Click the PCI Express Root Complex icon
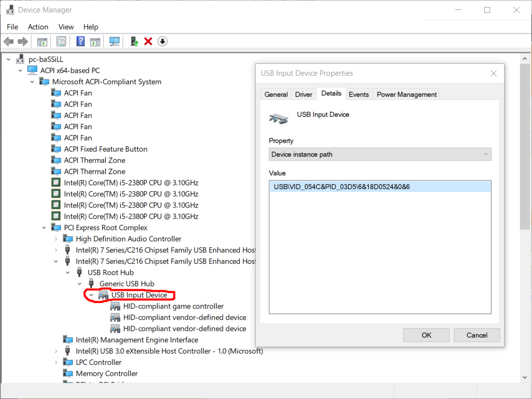 (x=56, y=227)
